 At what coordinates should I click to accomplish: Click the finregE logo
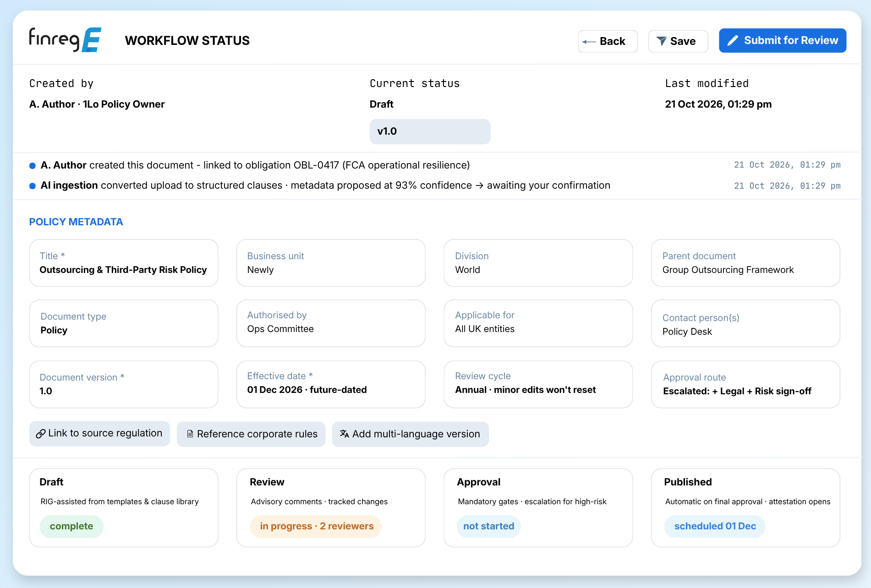[65, 40]
